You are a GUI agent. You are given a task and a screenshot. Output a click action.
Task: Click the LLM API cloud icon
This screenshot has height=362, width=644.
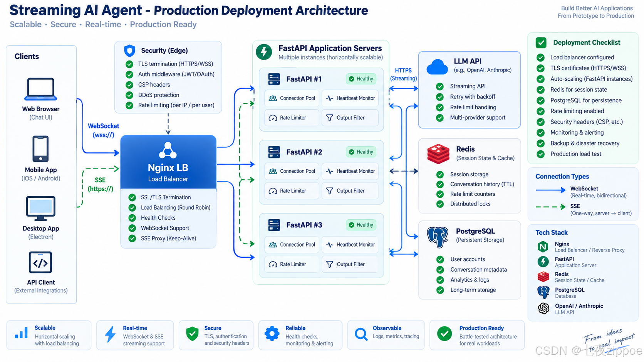coord(437,67)
